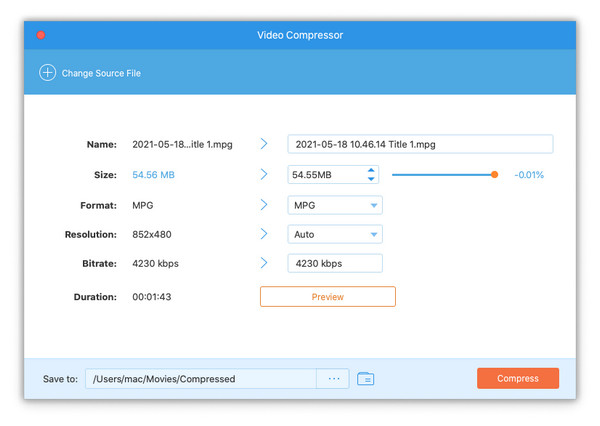Click the arrow chevron in Size row

(x=264, y=175)
